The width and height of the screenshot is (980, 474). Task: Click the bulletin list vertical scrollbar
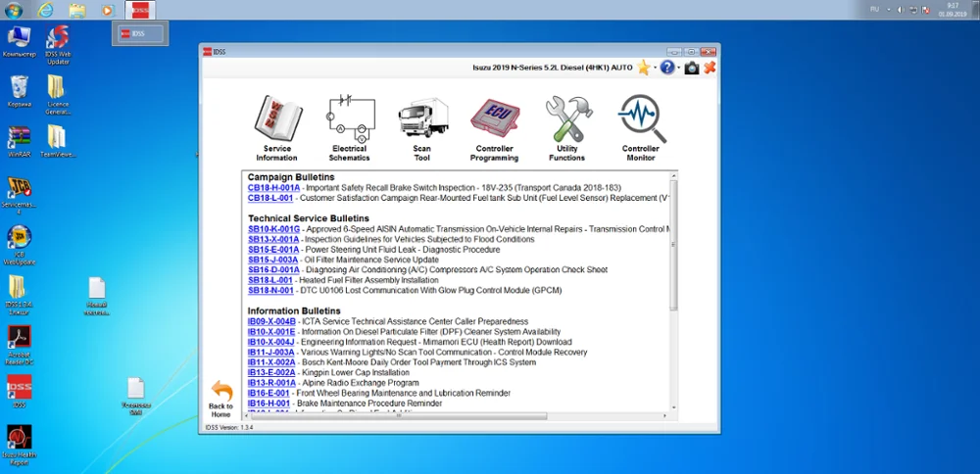coord(673,244)
